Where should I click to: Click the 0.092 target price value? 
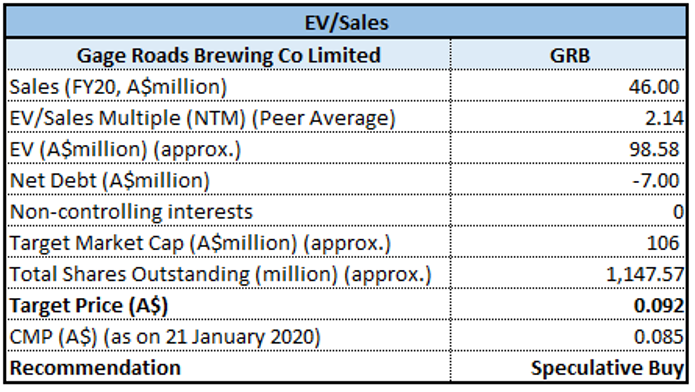point(659,306)
